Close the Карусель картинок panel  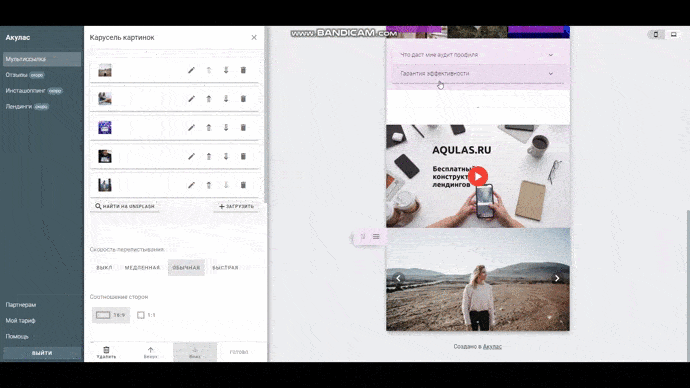254,37
